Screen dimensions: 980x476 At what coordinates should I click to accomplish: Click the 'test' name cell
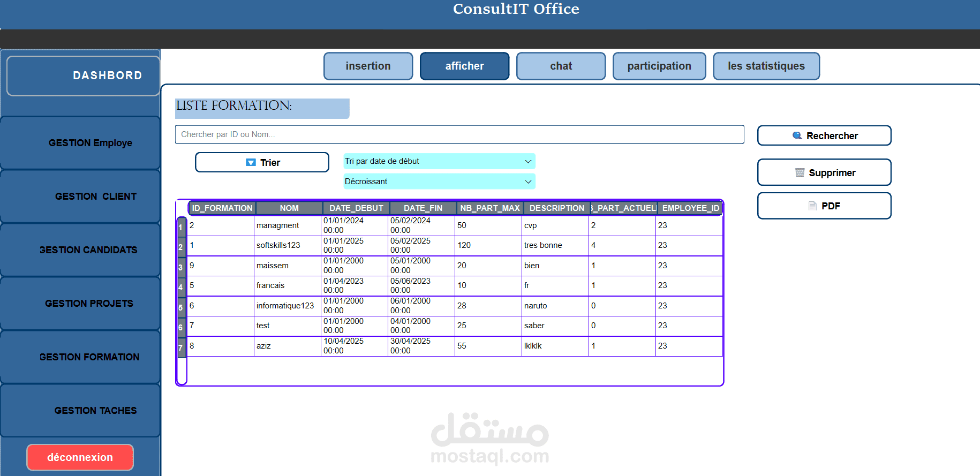point(288,326)
